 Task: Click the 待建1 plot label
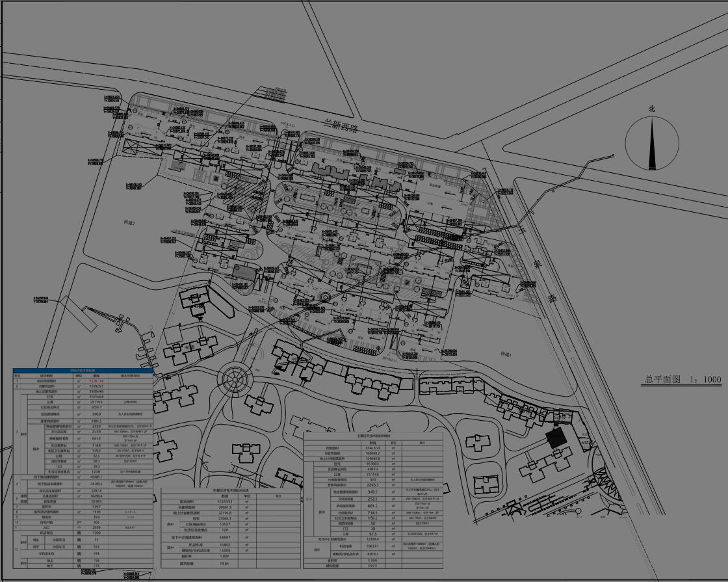click(507, 354)
